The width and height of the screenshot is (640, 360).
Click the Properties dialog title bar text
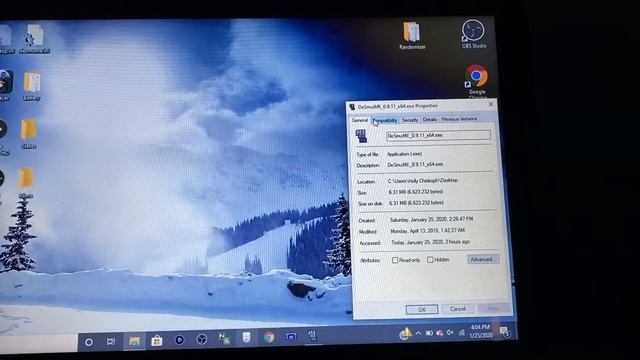coord(398,106)
